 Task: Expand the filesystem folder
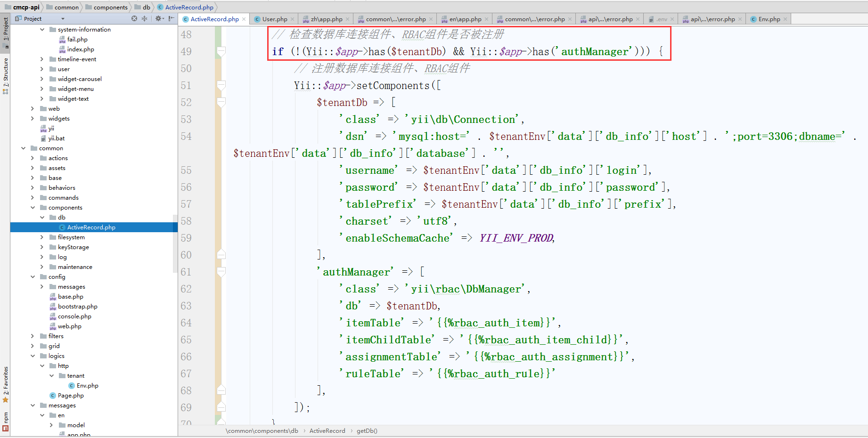[42, 237]
